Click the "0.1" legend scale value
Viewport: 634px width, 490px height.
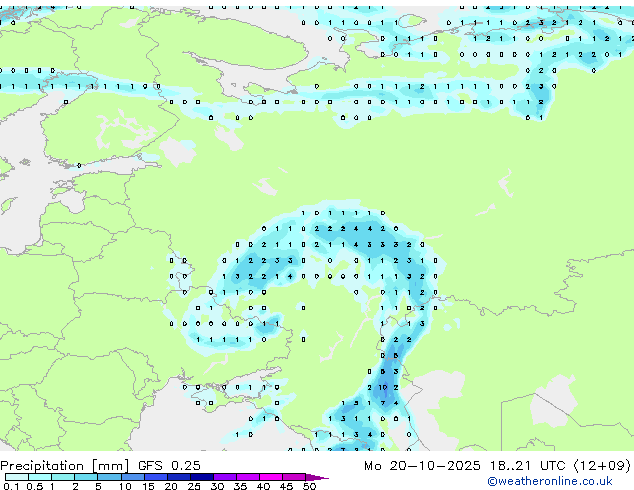(12, 486)
